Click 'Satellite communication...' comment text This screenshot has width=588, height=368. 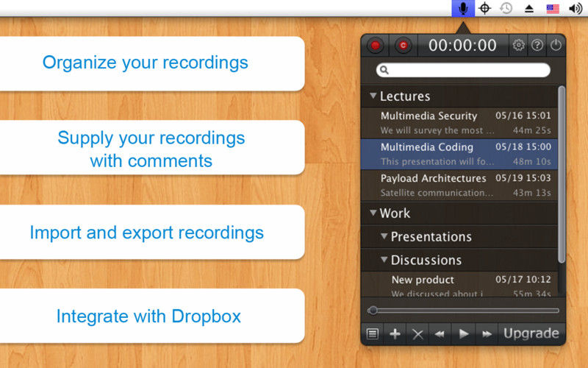437,193
